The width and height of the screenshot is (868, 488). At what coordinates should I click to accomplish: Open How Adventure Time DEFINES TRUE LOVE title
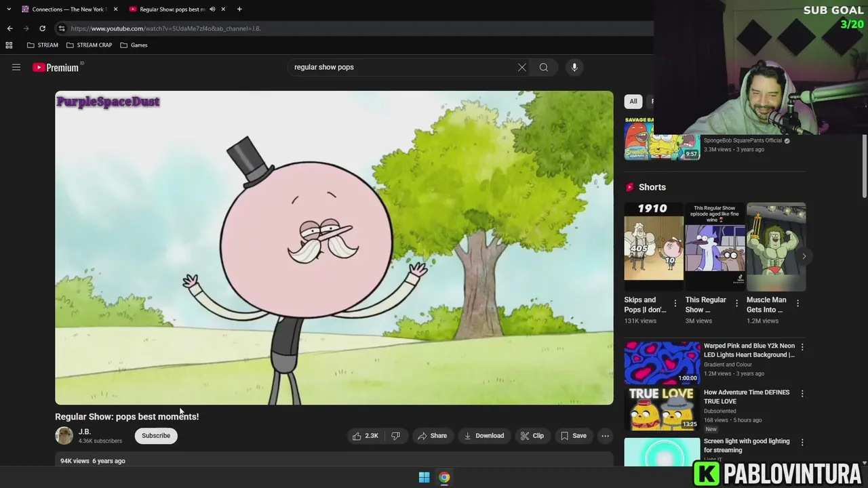(x=747, y=396)
